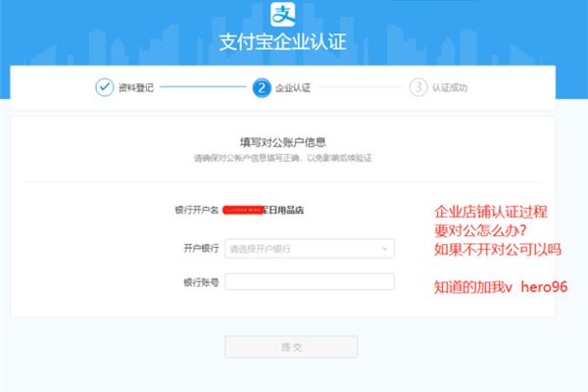Click the 填写对公账户信息 heading
Image resolution: width=588 pixels, height=392 pixels.
(283, 142)
